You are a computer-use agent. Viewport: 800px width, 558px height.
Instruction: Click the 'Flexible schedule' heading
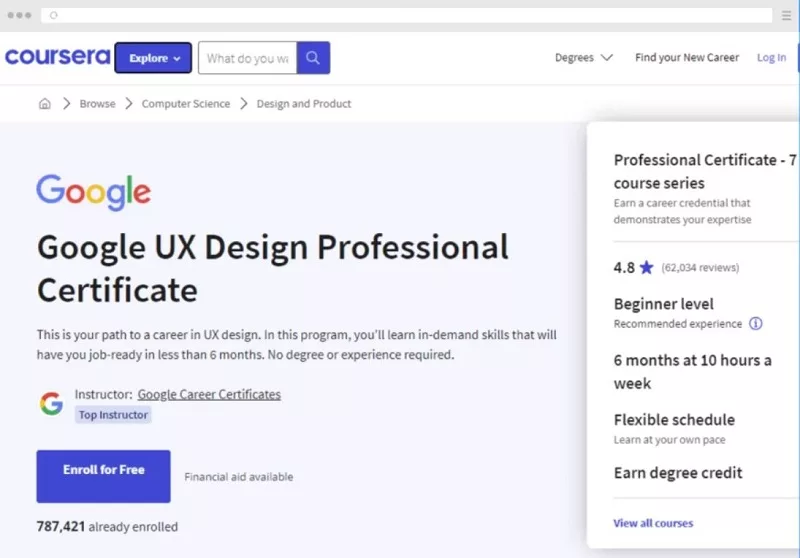[x=674, y=420]
